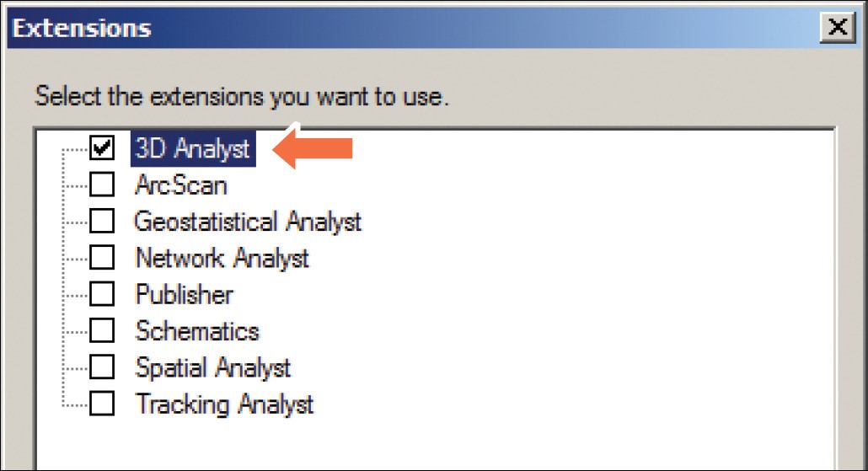Click the Geostatistical Analyst name
868x471 pixels.
tap(248, 222)
